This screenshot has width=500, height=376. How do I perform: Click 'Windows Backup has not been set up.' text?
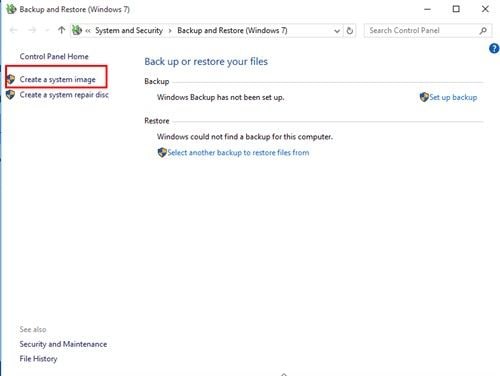(220, 97)
